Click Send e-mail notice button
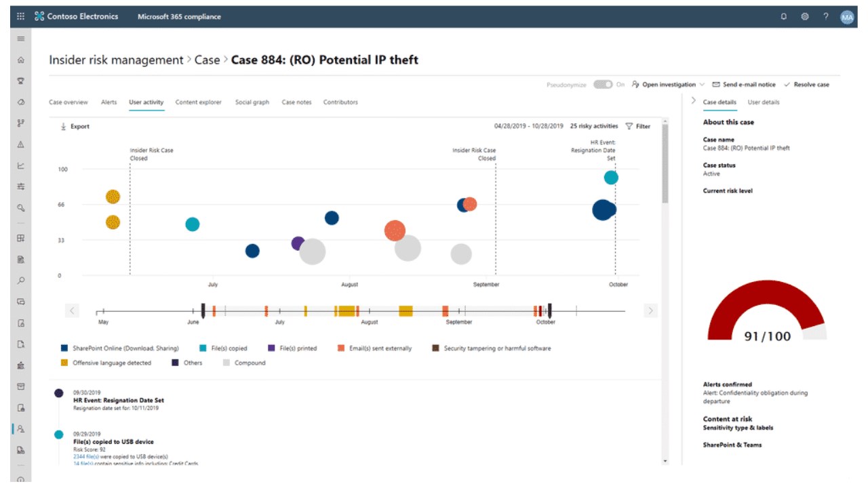 tap(744, 85)
